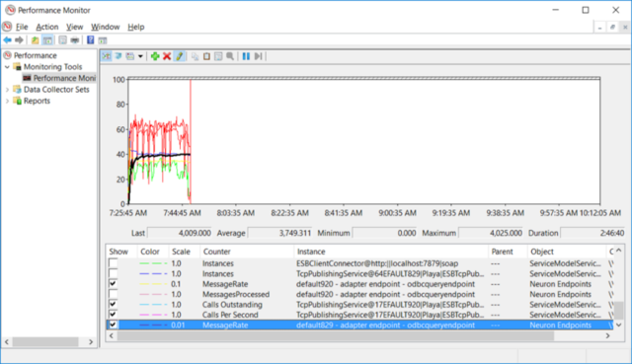Click the counter list scroll up arrow
632x364 pixels.
(619, 251)
